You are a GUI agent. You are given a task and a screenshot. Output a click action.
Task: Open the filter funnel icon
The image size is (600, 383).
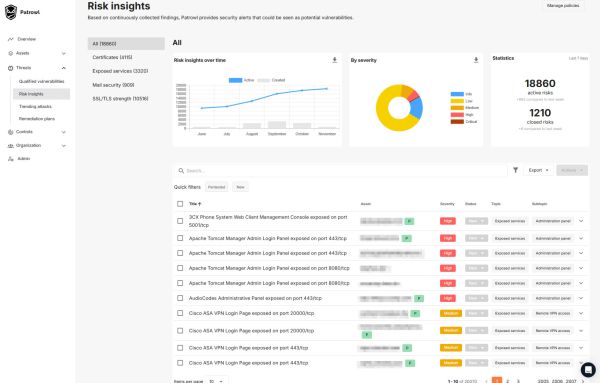(x=515, y=170)
